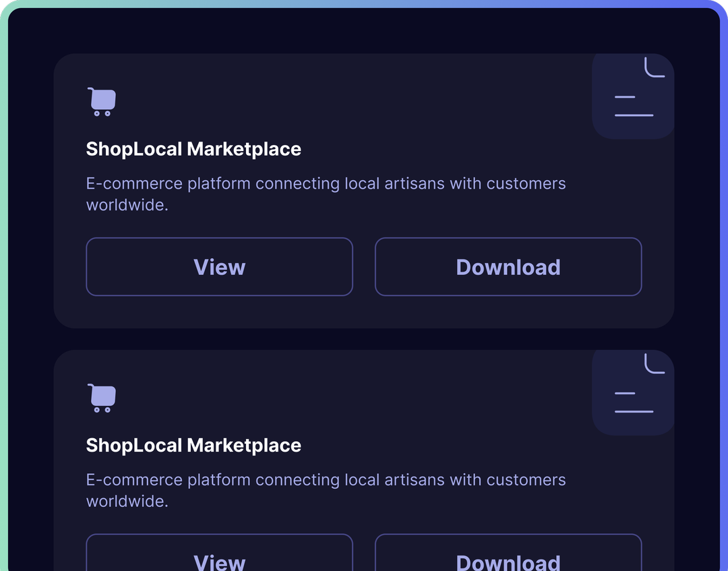Click the text lines inside the bottom document icon
This screenshot has height=571, width=728.
(x=634, y=402)
